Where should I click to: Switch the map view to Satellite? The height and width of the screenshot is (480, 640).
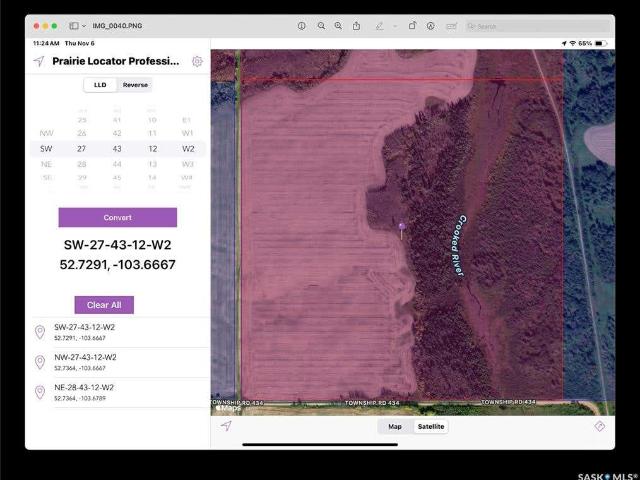point(431,427)
